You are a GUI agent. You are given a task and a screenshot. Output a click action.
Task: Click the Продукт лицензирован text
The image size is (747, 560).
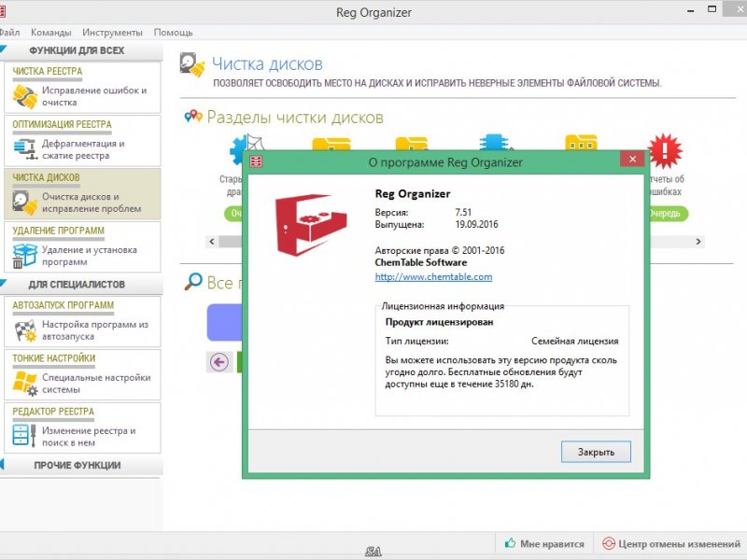pos(439,322)
